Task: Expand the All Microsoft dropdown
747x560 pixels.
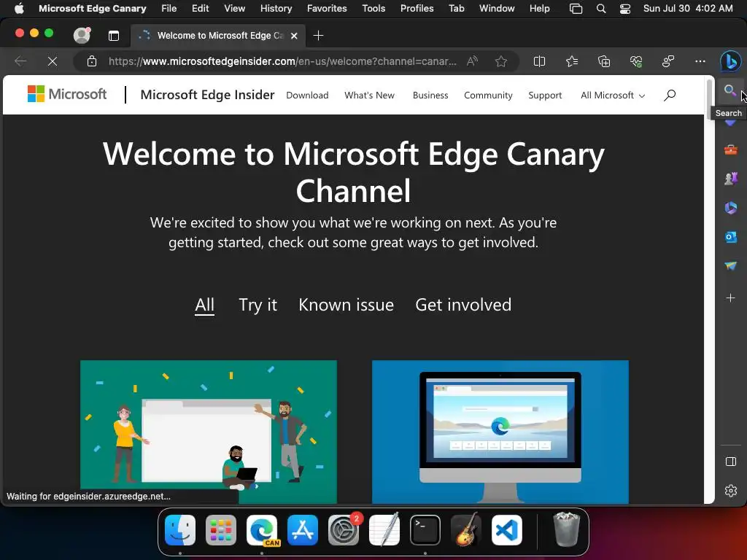Action: pos(613,96)
